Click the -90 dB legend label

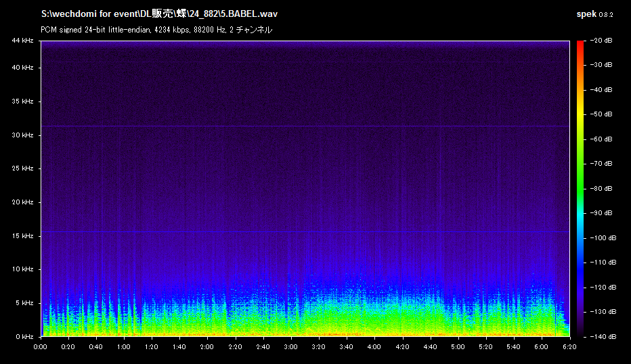tap(601, 212)
